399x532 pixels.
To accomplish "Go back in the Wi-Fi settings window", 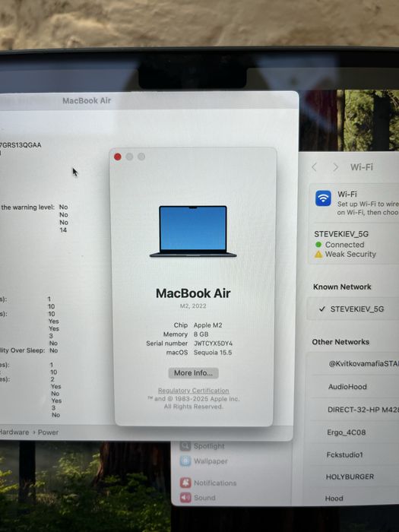I will [x=315, y=167].
